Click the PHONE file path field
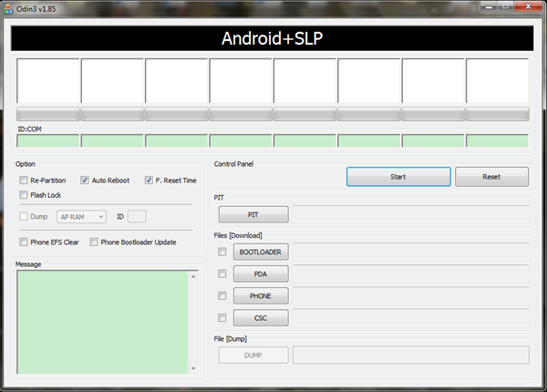Screen dimensions: 547x392 coord(411,295)
